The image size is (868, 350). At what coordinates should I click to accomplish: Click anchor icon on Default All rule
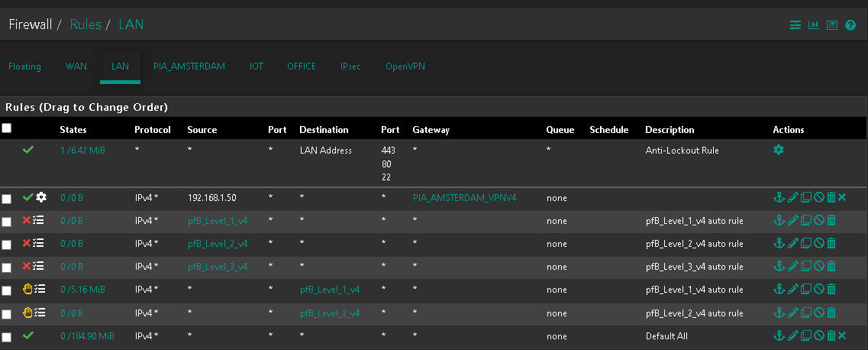[x=779, y=335]
